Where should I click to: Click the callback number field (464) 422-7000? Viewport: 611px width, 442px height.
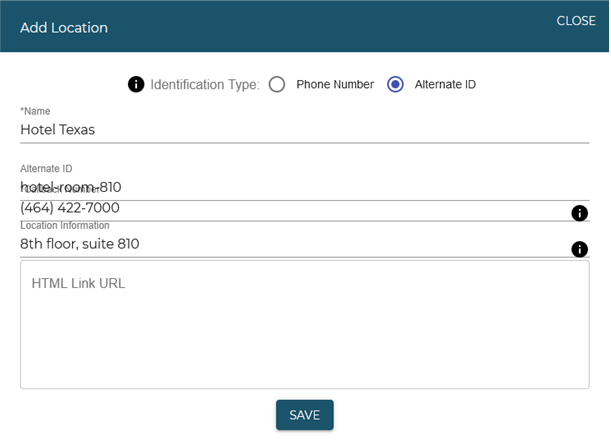point(290,209)
